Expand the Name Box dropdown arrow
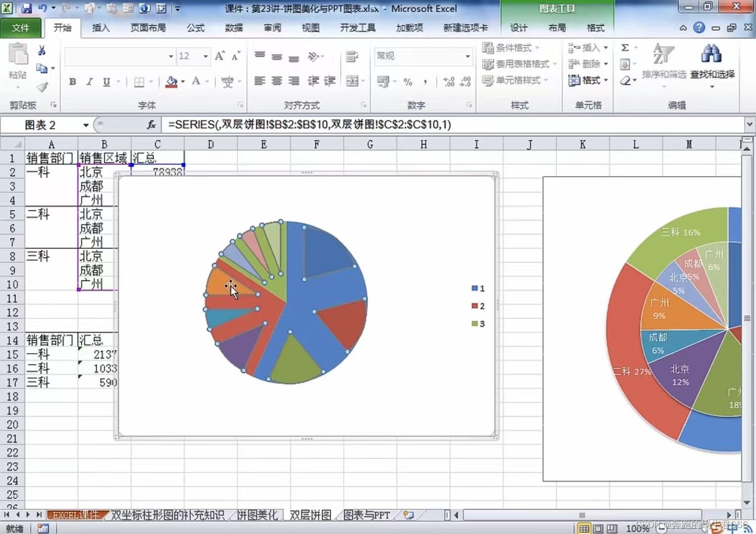Image resolution: width=756 pixels, height=534 pixels. [x=86, y=125]
